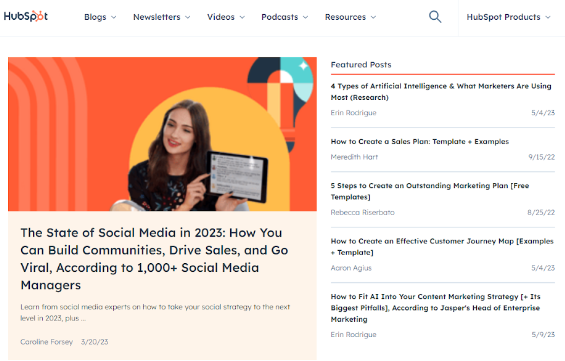Open the Blogs menu
Image resolution: width=565 pixels, height=361 pixels.
(95, 17)
